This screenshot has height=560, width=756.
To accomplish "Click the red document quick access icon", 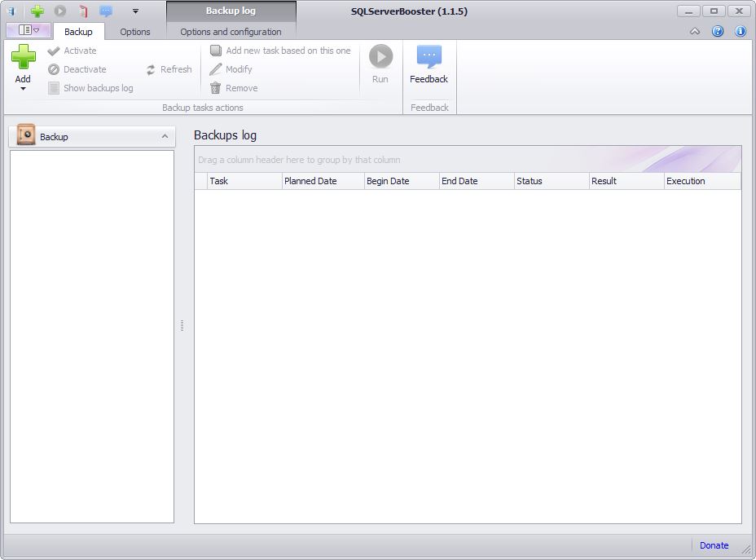I will [83, 11].
